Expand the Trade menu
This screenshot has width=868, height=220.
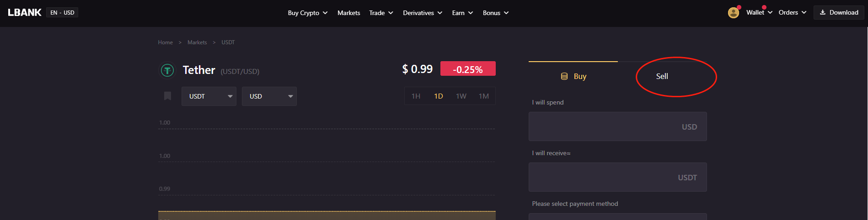click(381, 13)
